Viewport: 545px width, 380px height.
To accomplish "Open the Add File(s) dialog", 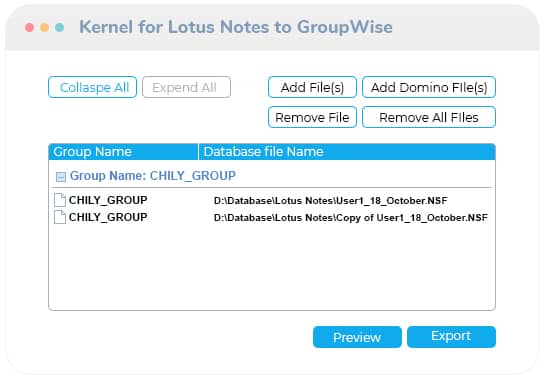I will [x=312, y=87].
